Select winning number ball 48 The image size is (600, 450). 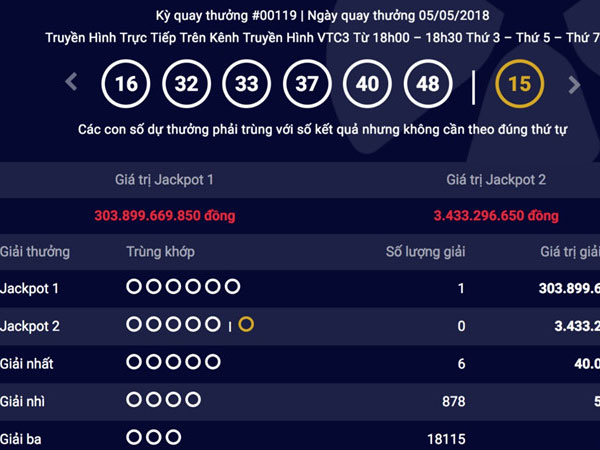[x=428, y=84]
